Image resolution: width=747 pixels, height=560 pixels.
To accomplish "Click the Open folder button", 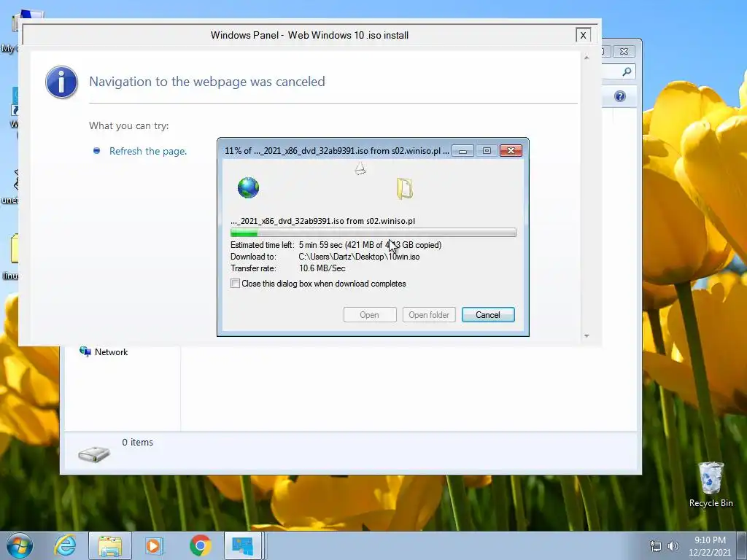I will pos(429,315).
